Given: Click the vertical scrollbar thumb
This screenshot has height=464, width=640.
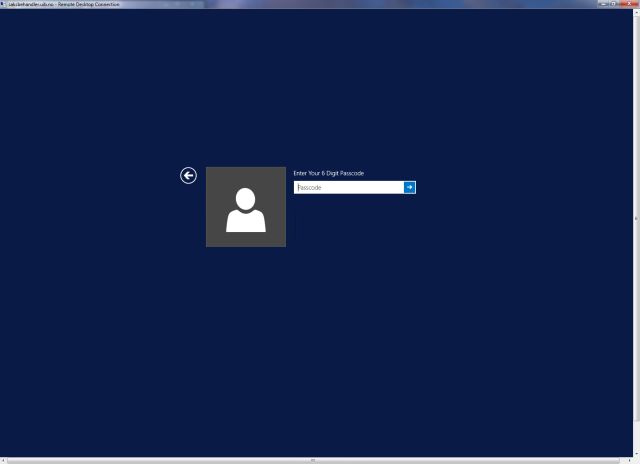Looking at the screenshot, I should click(x=636, y=218).
